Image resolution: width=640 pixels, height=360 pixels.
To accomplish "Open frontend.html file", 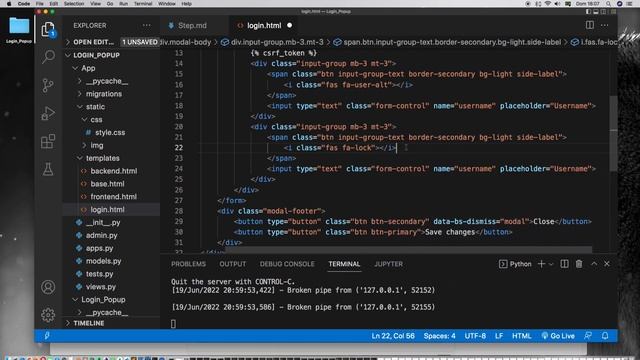I will click(x=113, y=197).
